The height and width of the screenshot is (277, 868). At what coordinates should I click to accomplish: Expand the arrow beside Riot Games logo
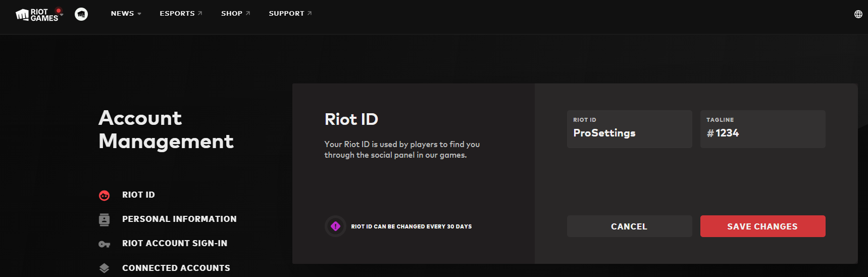[x=62, y=15]
